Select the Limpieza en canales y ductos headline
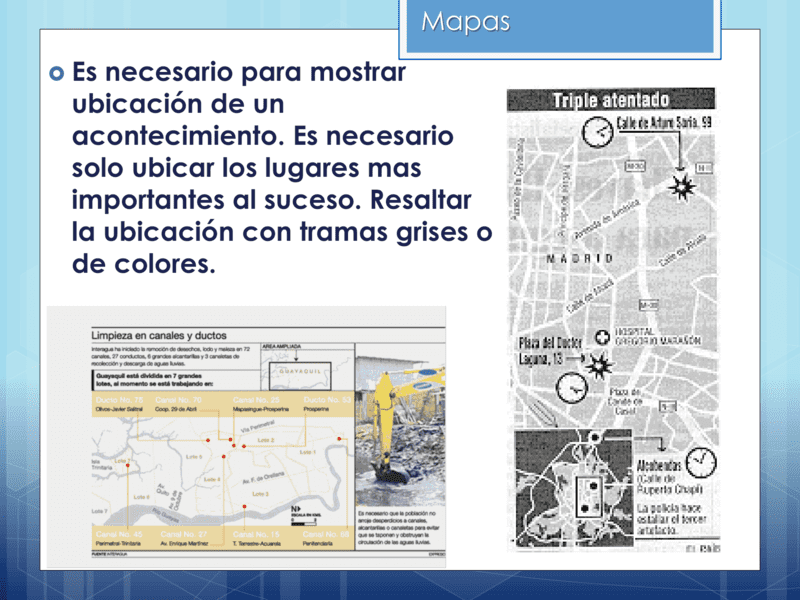The height and width of the screenshot is (600, 800). coord(157,334)
